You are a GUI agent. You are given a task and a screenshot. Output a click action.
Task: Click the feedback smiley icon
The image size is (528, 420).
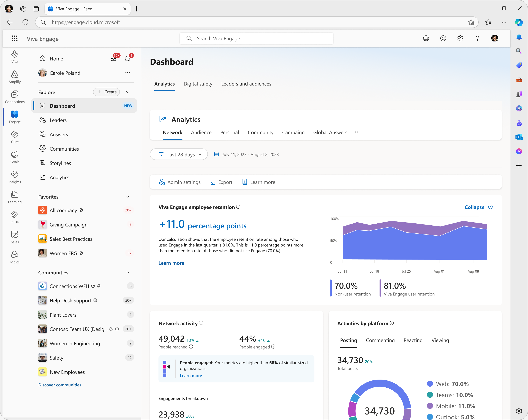click(443, 38)
